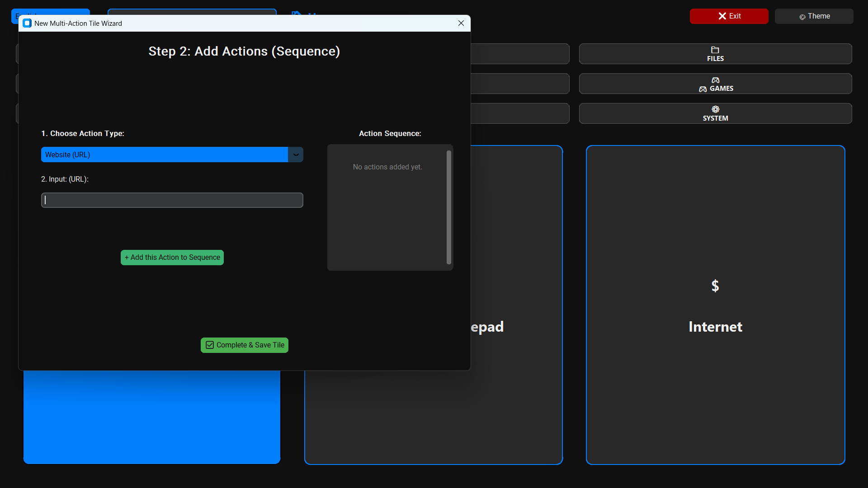Open the Theme palette button
This screenshot has width=868, height=488.
(x=814, y=16)
